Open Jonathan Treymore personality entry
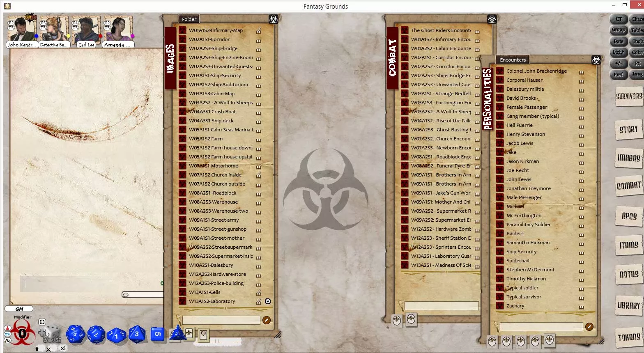The width and height of the screenshot is (644, 353). (529, 188)
